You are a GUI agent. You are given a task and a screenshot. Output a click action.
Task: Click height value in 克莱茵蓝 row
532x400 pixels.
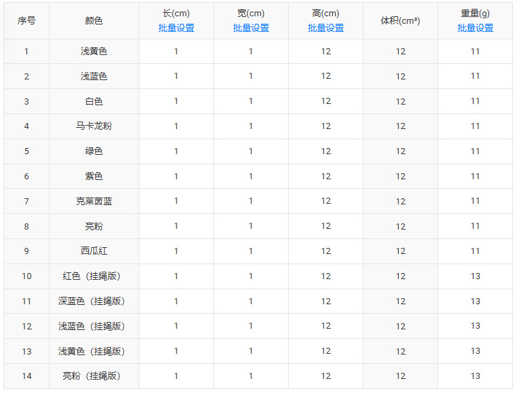click(325, 201)
